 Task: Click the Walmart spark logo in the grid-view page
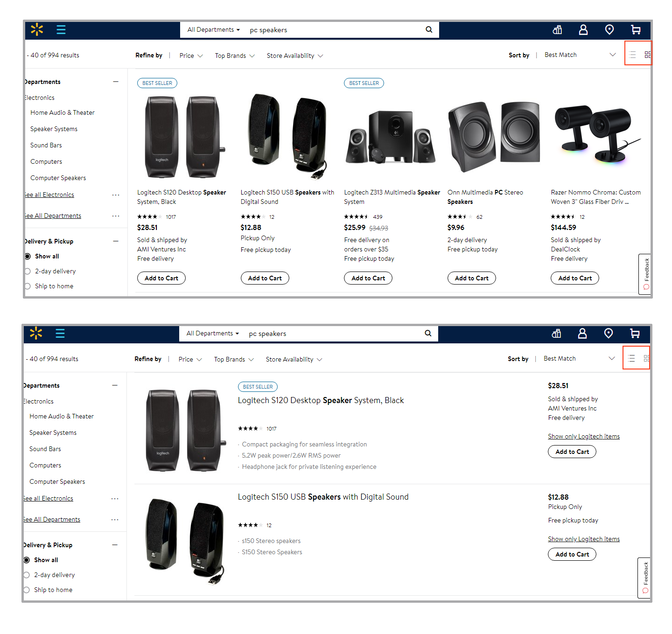(x=37, y=30)
